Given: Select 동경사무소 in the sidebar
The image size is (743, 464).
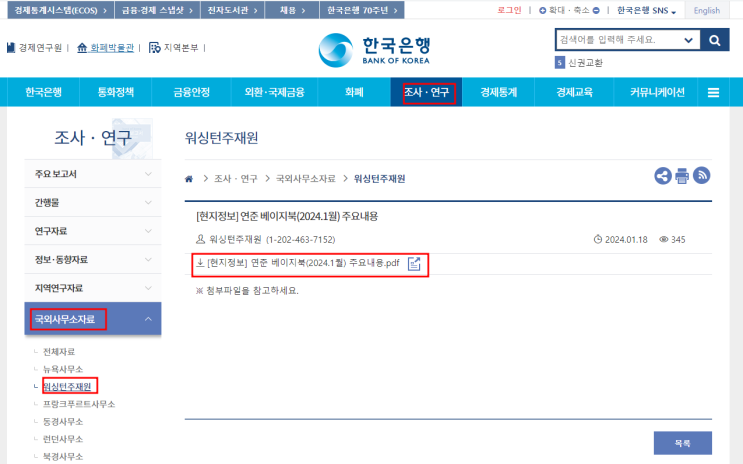Looking at the screenshot, I should [63, 422].
